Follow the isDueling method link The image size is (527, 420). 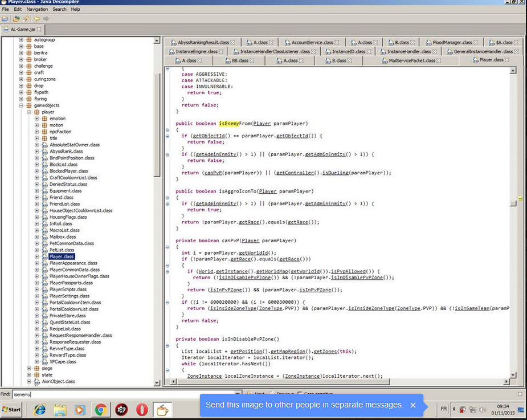coord(335,173)
